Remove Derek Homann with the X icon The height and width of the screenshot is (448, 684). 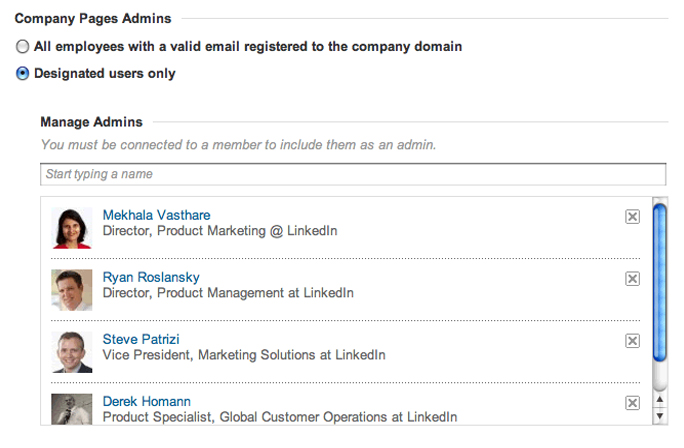[x=632, y=402]
